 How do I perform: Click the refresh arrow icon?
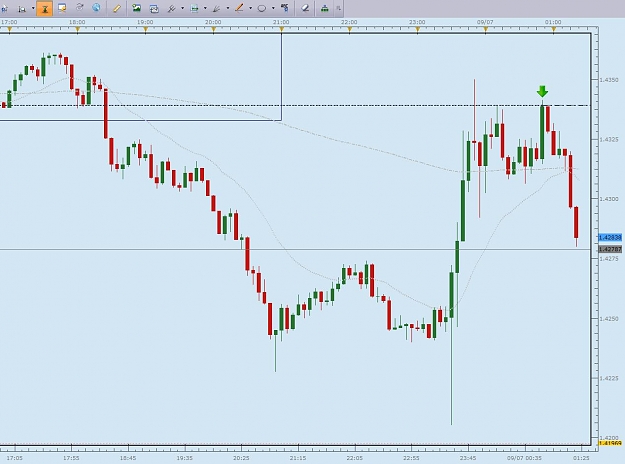coord(79,8)
